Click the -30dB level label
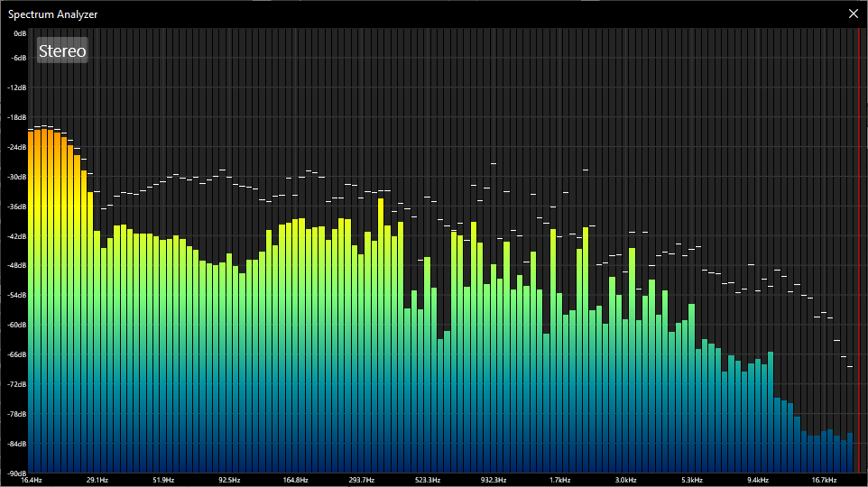 tap(17, 177)
